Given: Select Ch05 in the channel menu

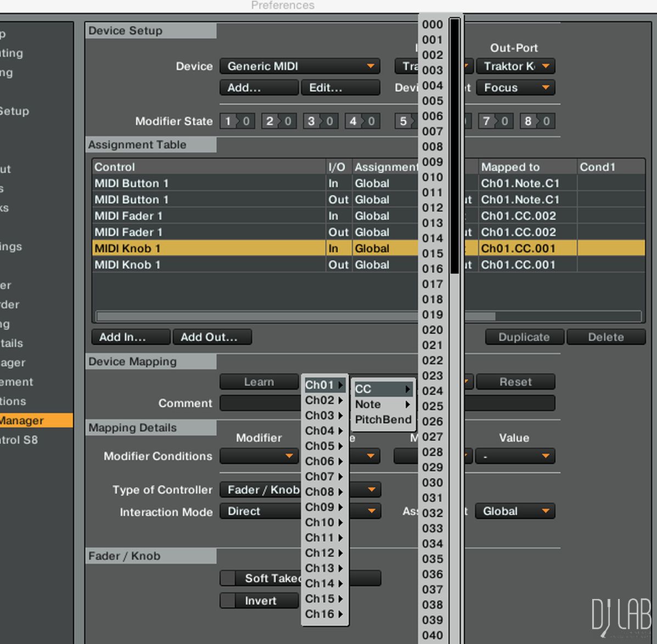Looking at the screenshot, I should click(324, 446).
